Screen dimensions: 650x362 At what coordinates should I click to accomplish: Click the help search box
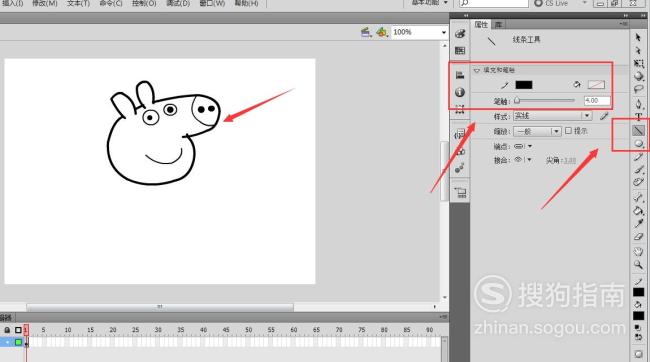point(494,3)
